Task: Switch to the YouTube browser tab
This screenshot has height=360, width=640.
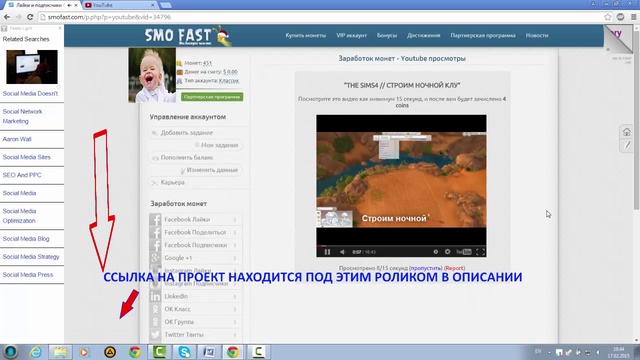Action: click(x=119, y=5)
